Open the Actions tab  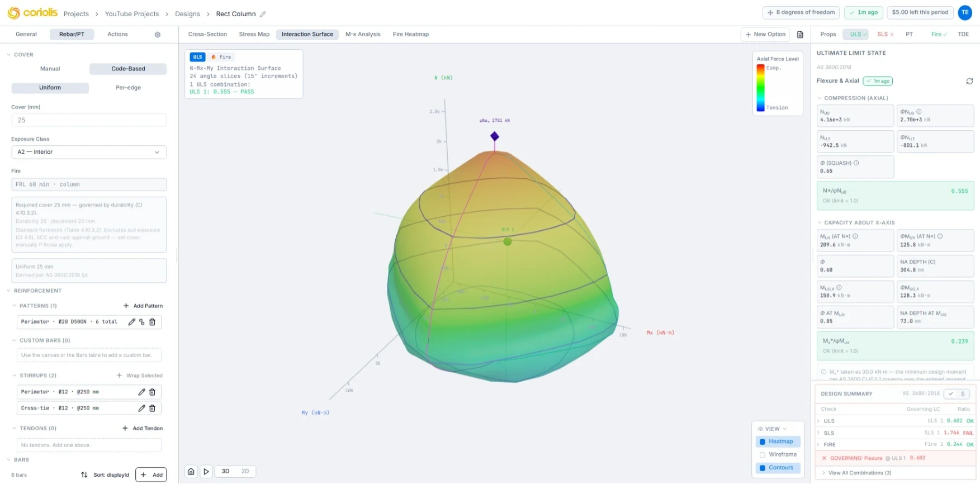(117, 35)
